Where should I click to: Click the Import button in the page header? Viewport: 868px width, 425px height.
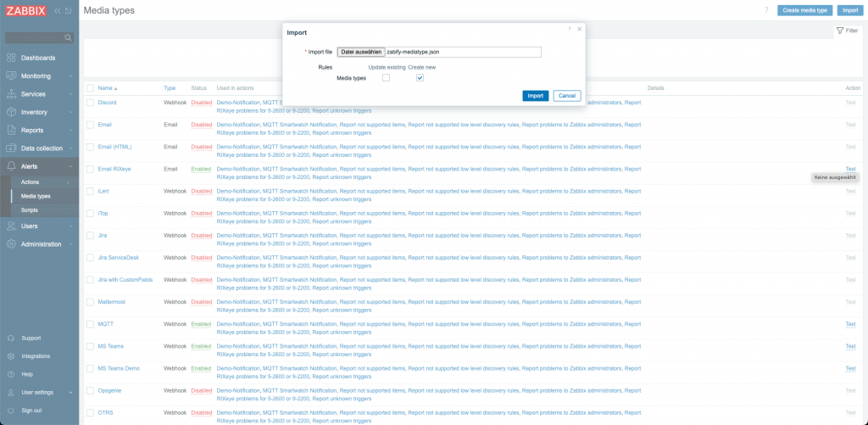point(849,10)
